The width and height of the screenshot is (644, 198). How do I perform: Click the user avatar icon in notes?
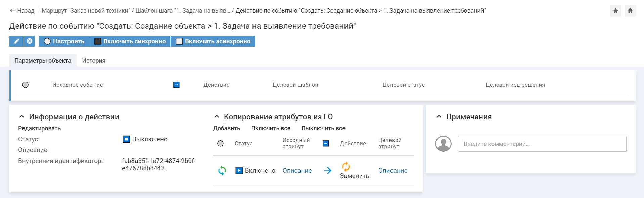pyautogui.click(x=443, y=144)
